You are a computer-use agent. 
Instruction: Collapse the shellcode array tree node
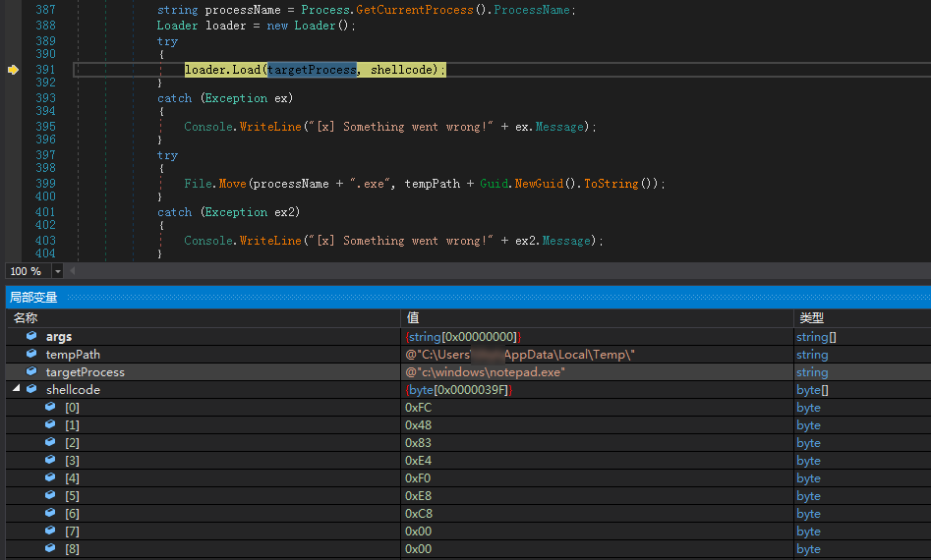point(16,390)
